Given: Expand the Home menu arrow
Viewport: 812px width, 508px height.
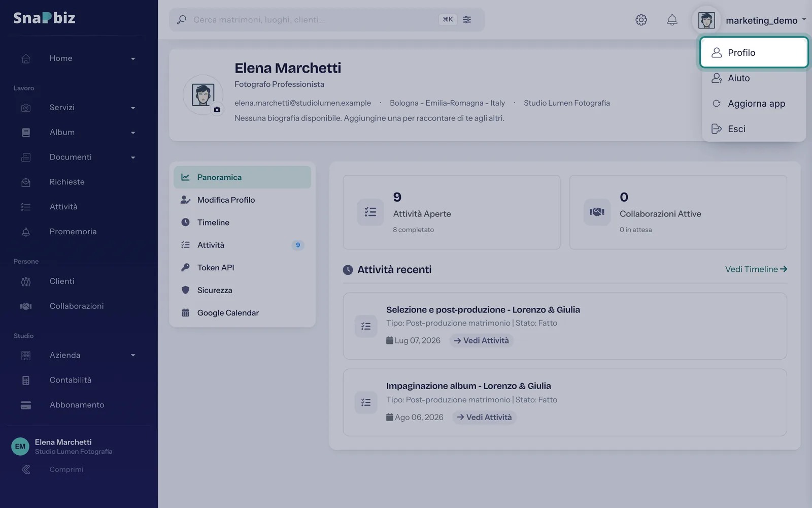Looking at the screenshot, I should tap(133, 59).
